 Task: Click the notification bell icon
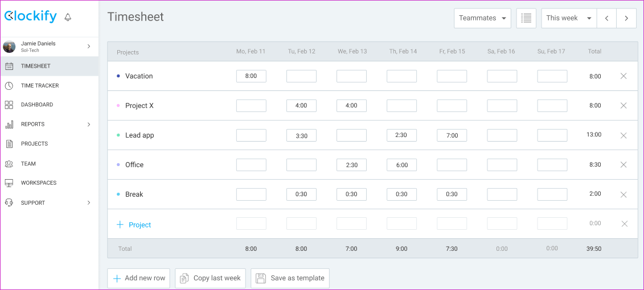(x=68, y=17)
